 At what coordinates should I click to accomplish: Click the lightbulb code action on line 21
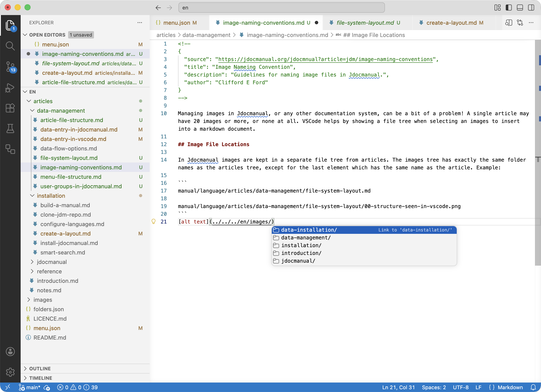point(154,222)
